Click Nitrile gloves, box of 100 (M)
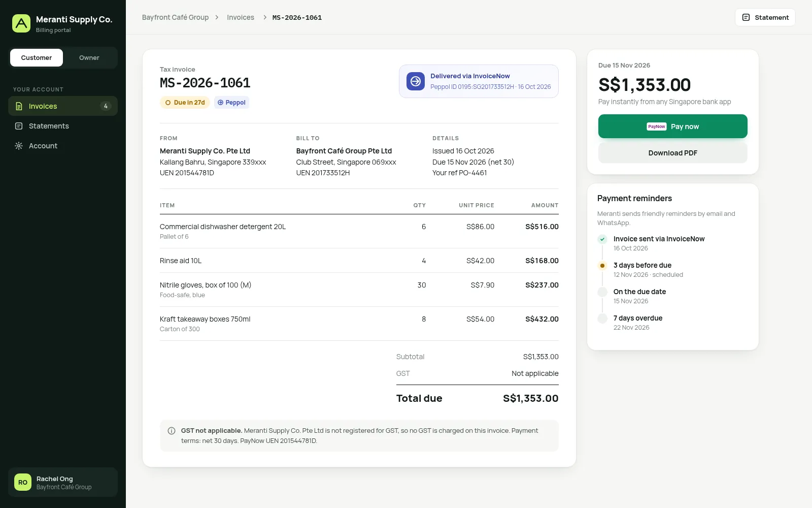 [206, 285]
